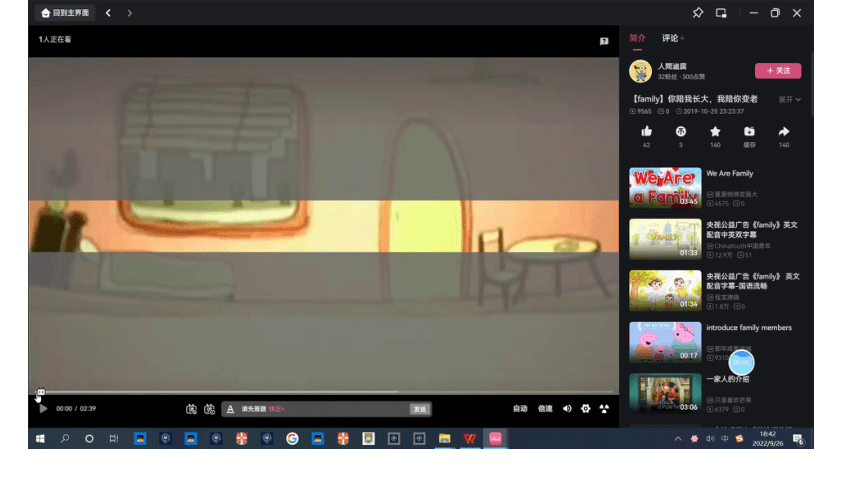Cache the video with 缓存 icon
Screen dimensions: 860x484
tap(749, 132)
